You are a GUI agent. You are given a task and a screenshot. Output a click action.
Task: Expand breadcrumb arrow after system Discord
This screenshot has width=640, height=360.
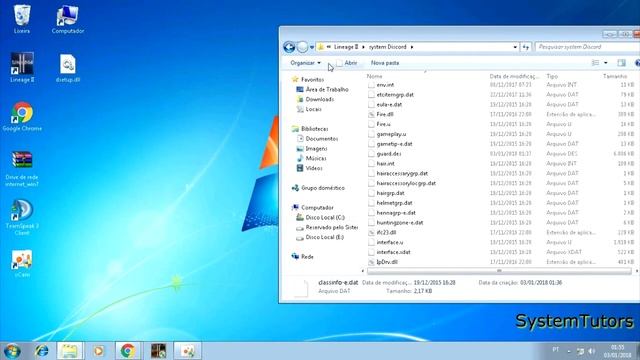(x=412, y=47)
